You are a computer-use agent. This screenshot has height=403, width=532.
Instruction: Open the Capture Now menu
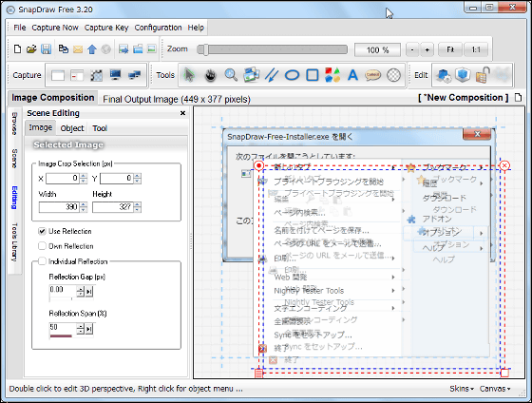click(x=55, y=28)
